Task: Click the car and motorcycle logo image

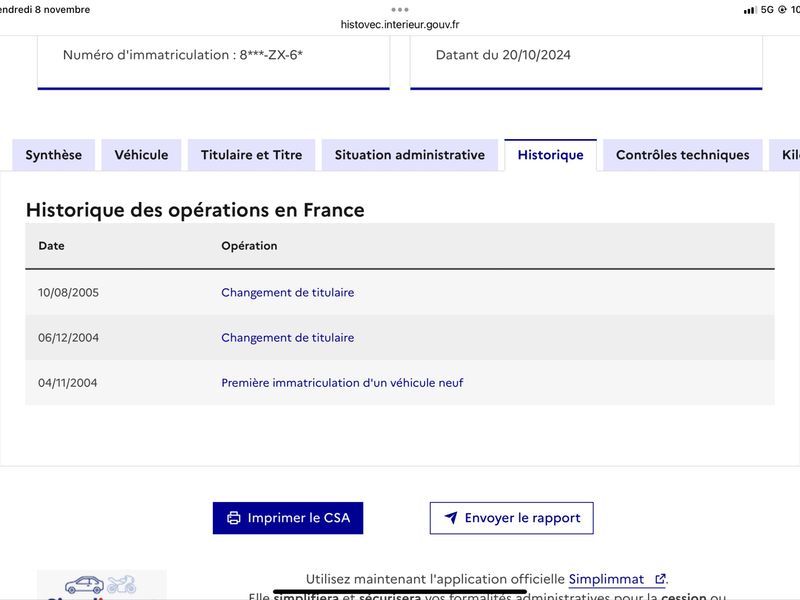Action: click(101, 585)
